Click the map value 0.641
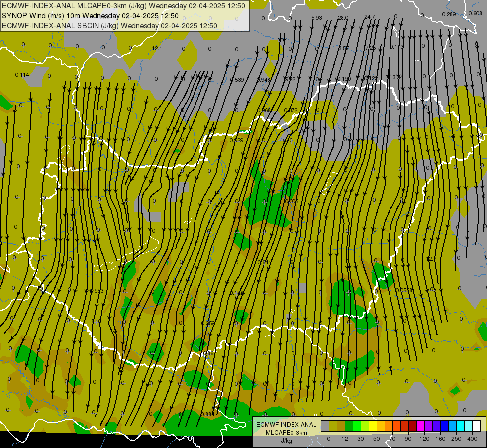This screenshot has height=448, width=487. (264, 262)
